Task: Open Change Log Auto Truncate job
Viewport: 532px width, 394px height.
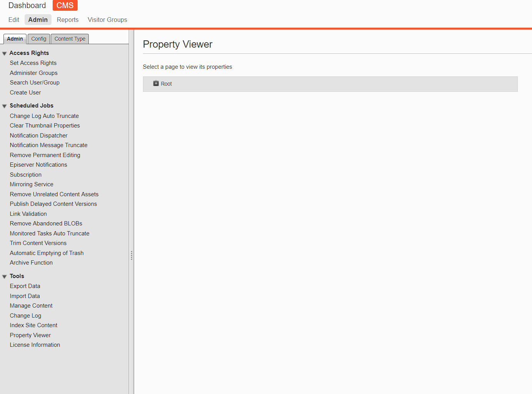Action: (x=44, y=116)
